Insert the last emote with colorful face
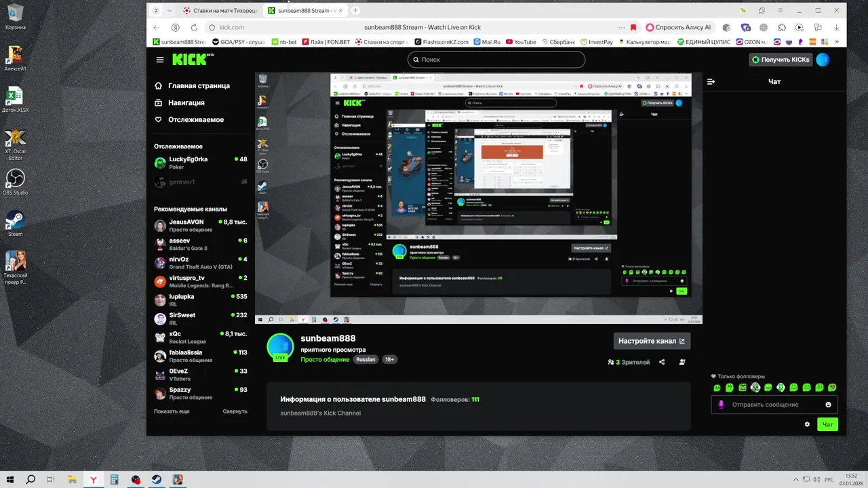Image resolution: width=868 pixels, height=488 pixels. click(832, 388)
